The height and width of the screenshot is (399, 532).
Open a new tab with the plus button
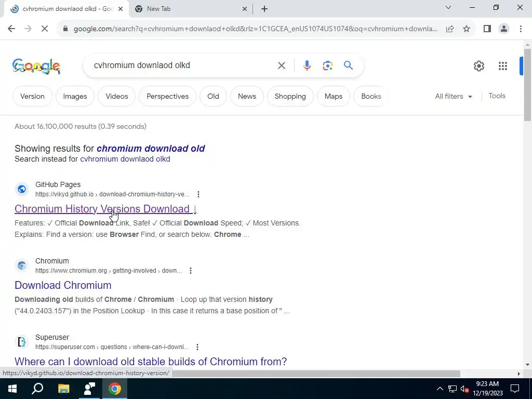[x=264, y=9]
